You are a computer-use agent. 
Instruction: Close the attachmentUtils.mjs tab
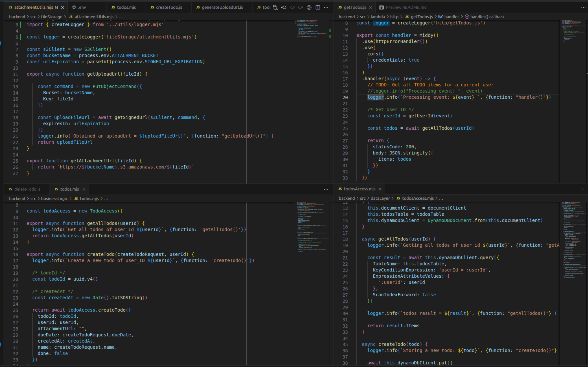63,7
